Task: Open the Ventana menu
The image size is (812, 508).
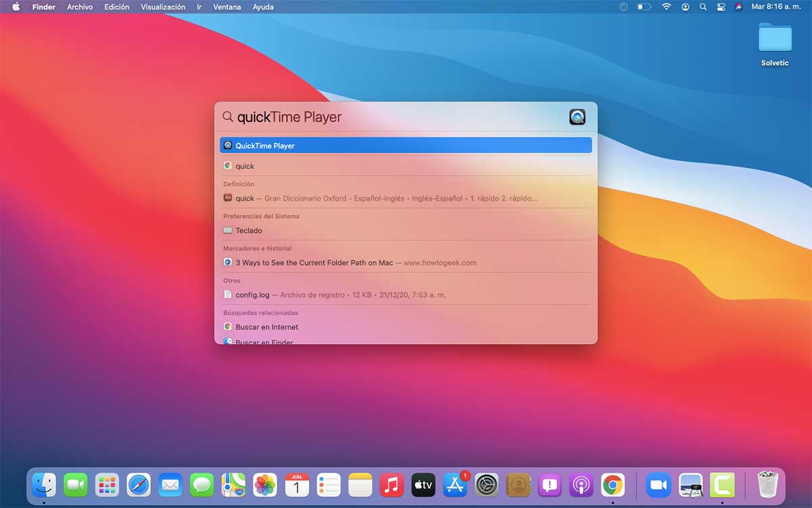Action: (x=227, y=7)
